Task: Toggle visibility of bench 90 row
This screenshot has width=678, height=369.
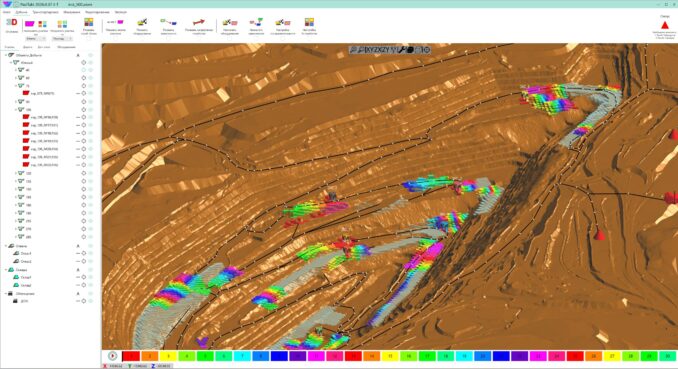Action: point(91,102)
